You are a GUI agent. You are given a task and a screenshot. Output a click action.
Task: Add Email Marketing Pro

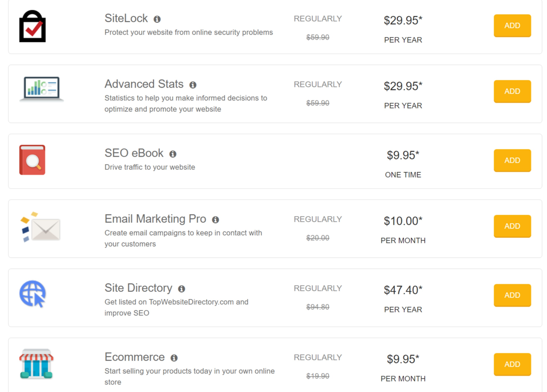point(512,226)
